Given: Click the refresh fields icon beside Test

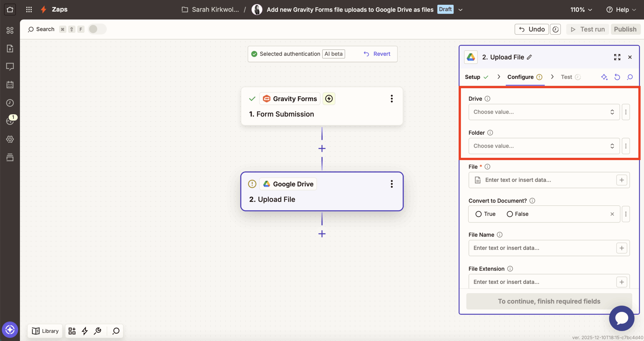Looking at the screenshot, I should click(617, 77).
